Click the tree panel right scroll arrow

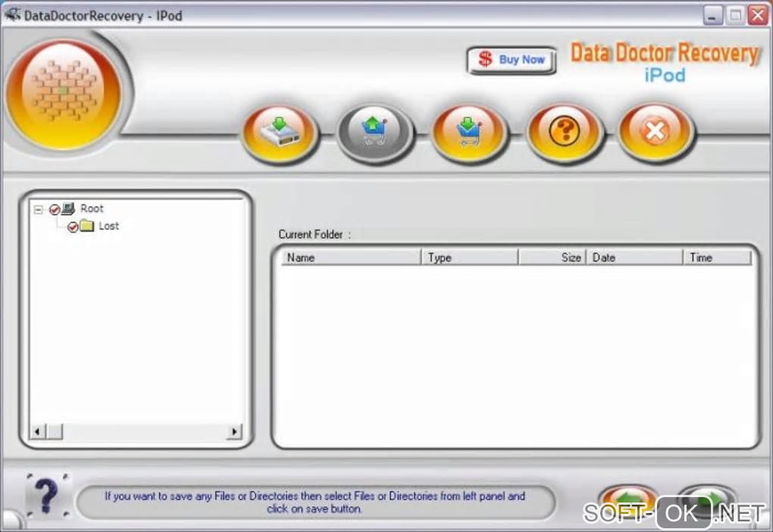235,431
